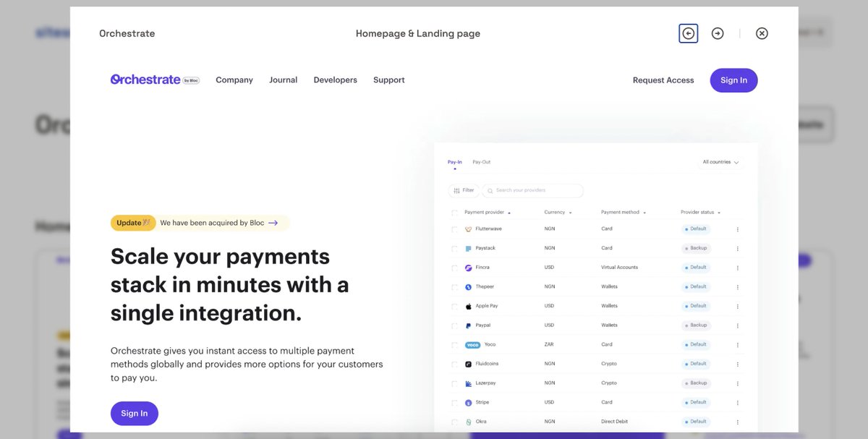Viewport: 868px width, 439px height.
Task: Open the Developers nav item
Action: pyautogui.click(x=336, y=80)
